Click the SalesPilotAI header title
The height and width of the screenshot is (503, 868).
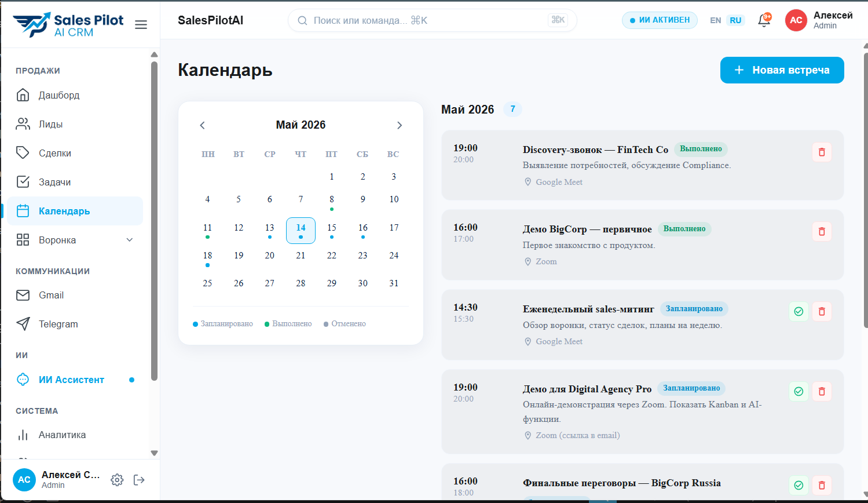(x=210, y=20)
